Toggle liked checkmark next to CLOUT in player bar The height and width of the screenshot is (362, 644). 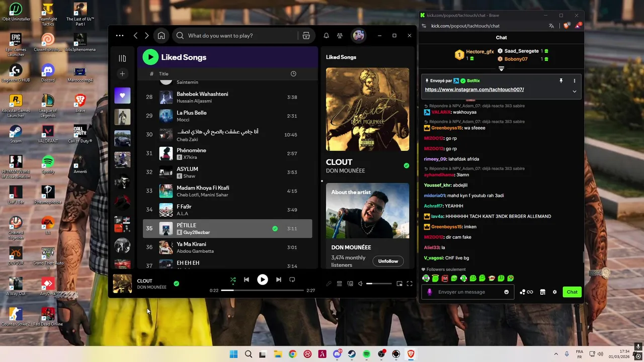click(x=176, y=284)
